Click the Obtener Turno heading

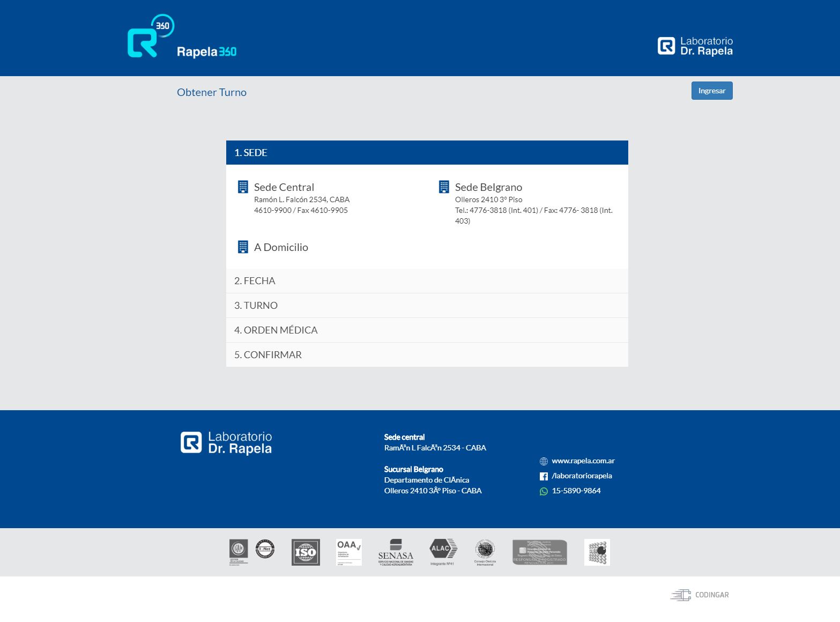click(212, 92)
